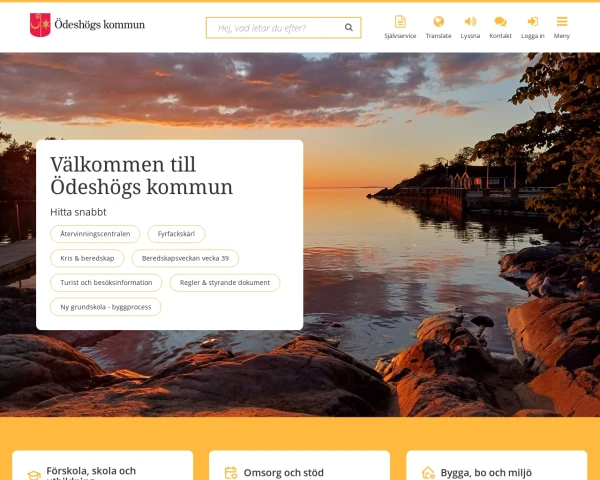Open the Kris & beredskap shortcut
Viewport: 600px width, 480px height.
tap(87, 258)
